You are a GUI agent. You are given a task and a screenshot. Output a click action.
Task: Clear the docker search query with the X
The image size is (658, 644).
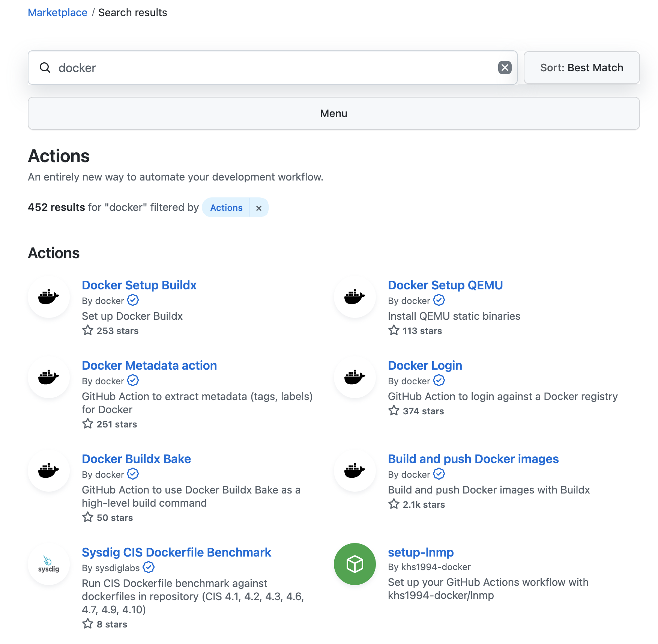pos(505,68)
